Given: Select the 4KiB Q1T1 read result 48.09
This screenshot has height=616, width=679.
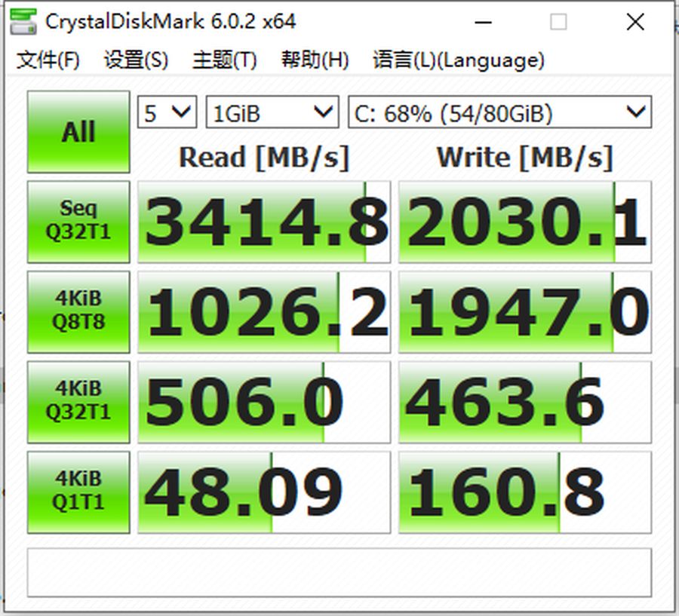Looking at the screenshot, I should coord(264,492).
